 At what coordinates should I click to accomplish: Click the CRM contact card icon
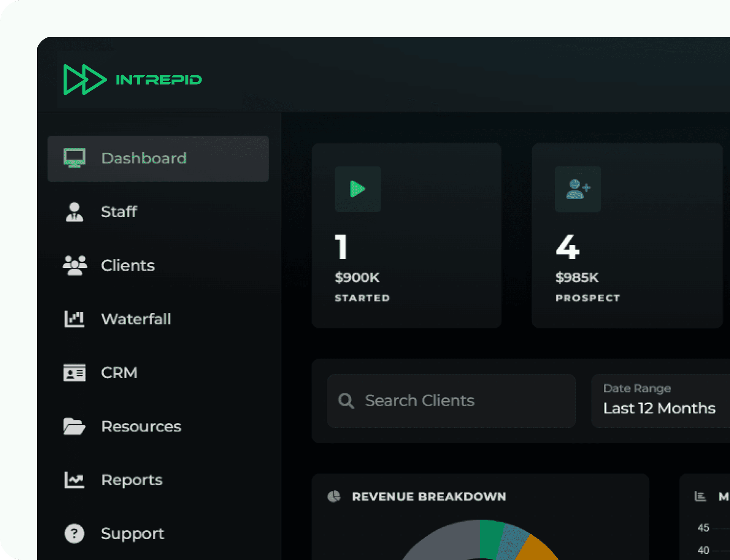click(x=74, y=373)
